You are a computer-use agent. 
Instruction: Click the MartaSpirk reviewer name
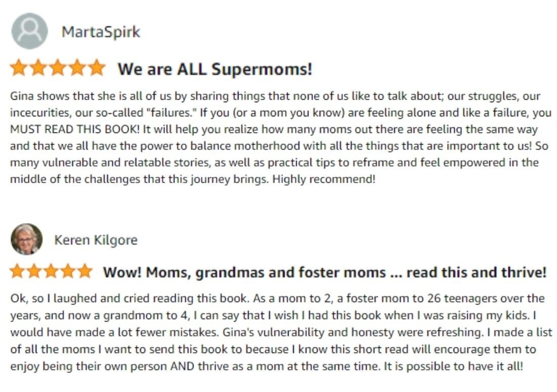[x=101, y=32]
